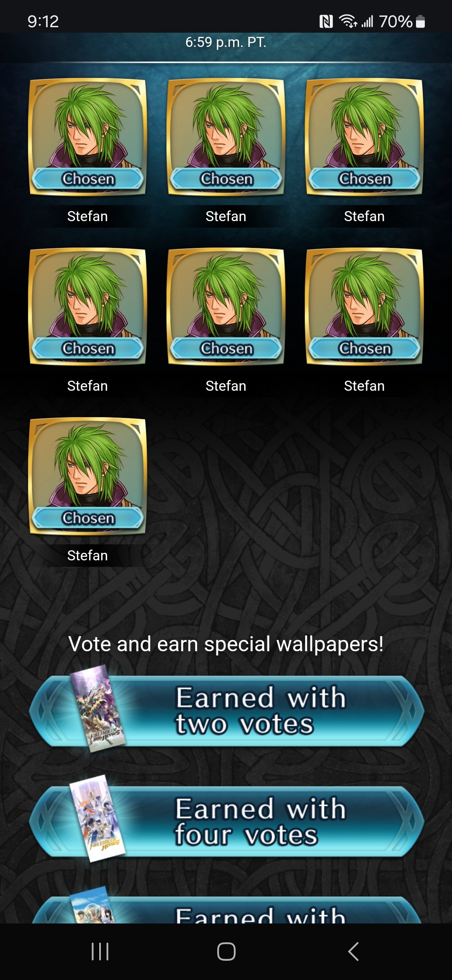Tap the two-votes wallpaper preview image

point(98,708)
